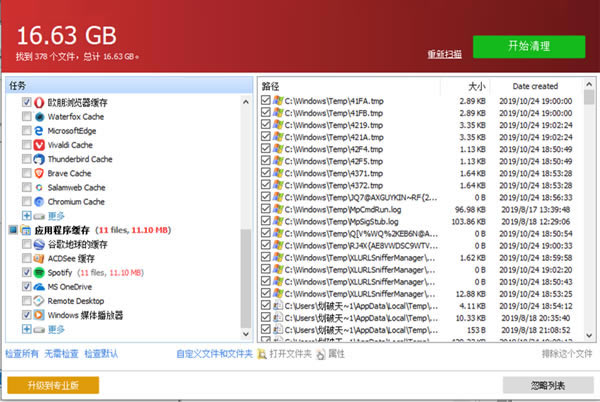600x402 pixels.
Task: Toggle the MS OneDrive checkbox
Action: 26,286
